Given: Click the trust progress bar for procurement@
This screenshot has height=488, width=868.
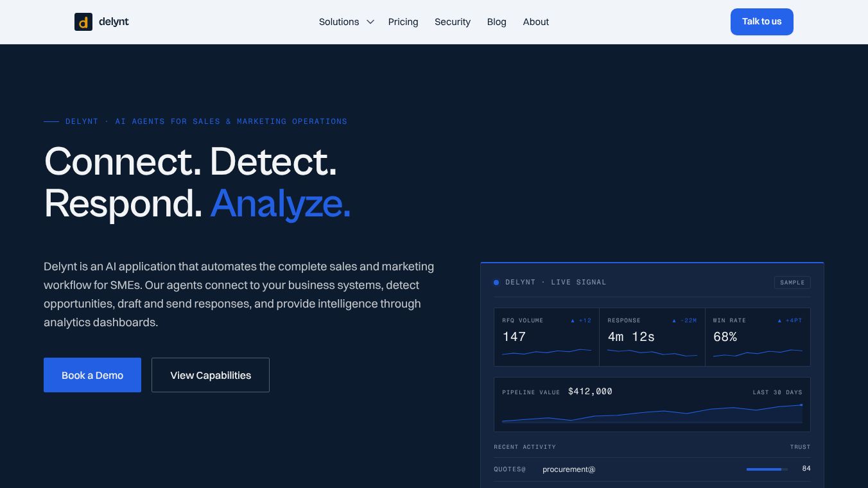Looking at the screenshot, I should pyautogui.click(x=767, y=469).
